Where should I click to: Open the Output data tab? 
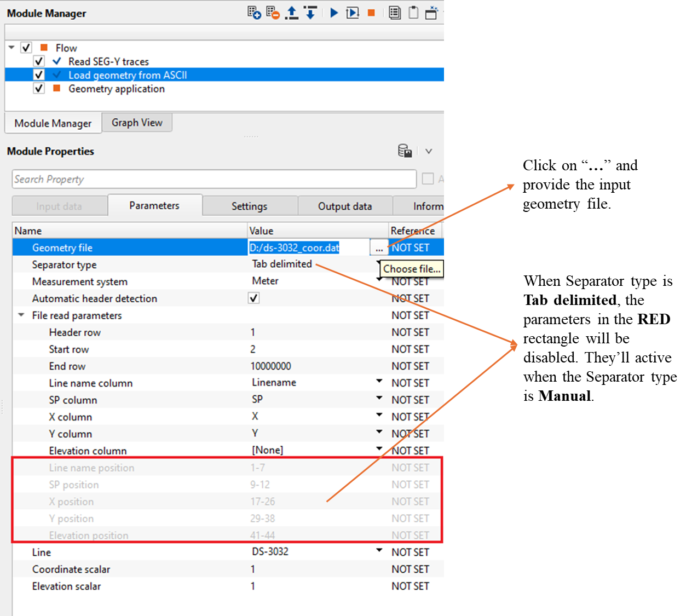click(x=344, y=206)
